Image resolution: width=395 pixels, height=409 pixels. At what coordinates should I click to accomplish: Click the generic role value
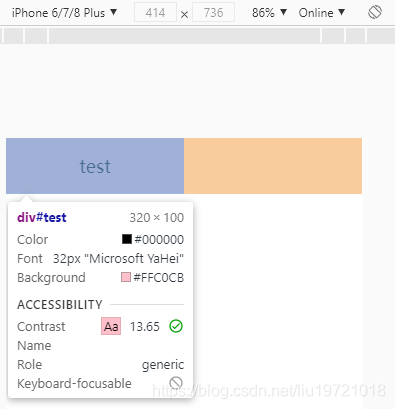[163, 365]
